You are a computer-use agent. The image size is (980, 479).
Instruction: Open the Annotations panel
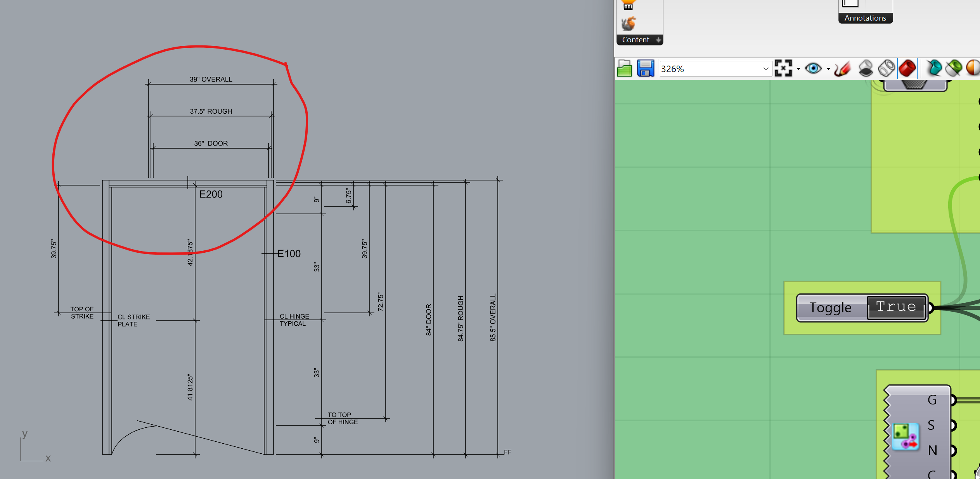coord(865,18)
